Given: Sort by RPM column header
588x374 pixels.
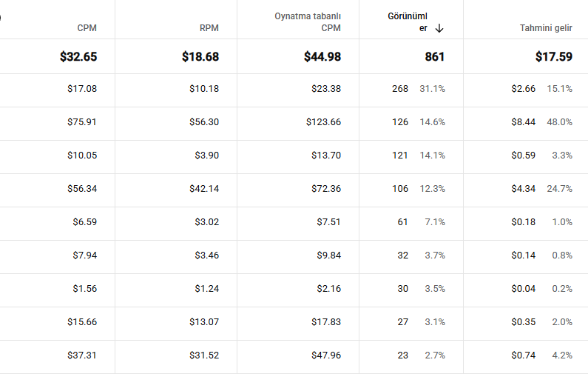Looking at the screenshot, I should click(x=209, y=28).
